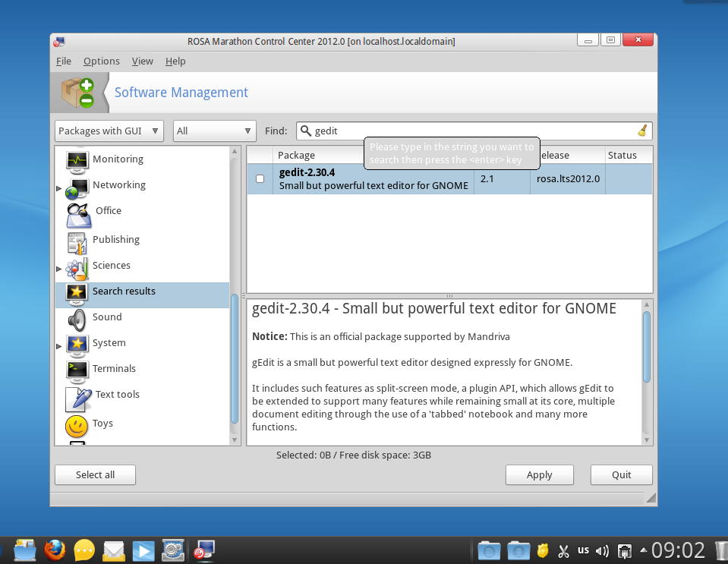Click the Software Management package icon

78,93
